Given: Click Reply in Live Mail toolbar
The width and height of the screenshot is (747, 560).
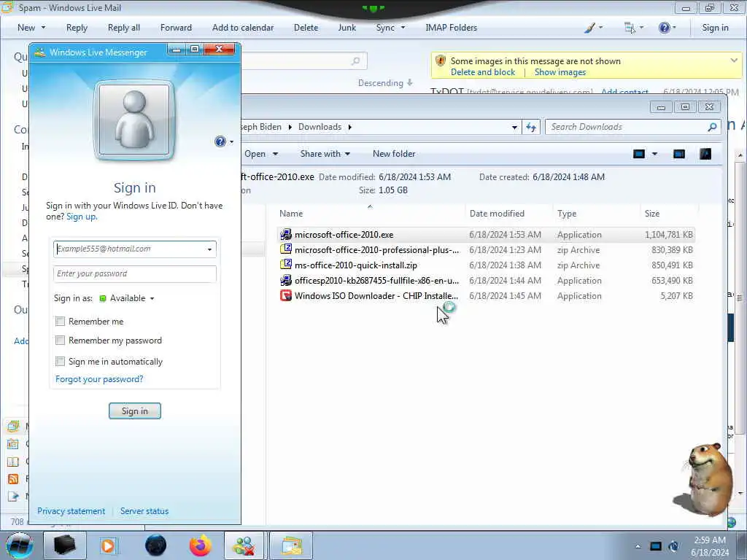Looking at the screenshot, I should [x=77, y=28].
